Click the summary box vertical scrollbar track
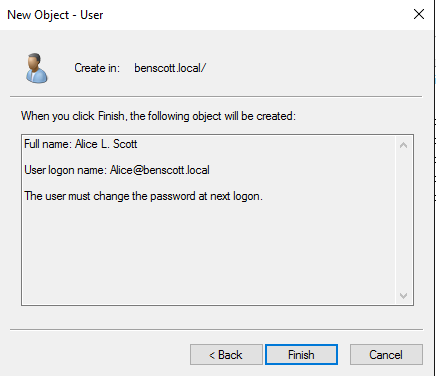This screenshot has height=376, width=436. (403, 220)
